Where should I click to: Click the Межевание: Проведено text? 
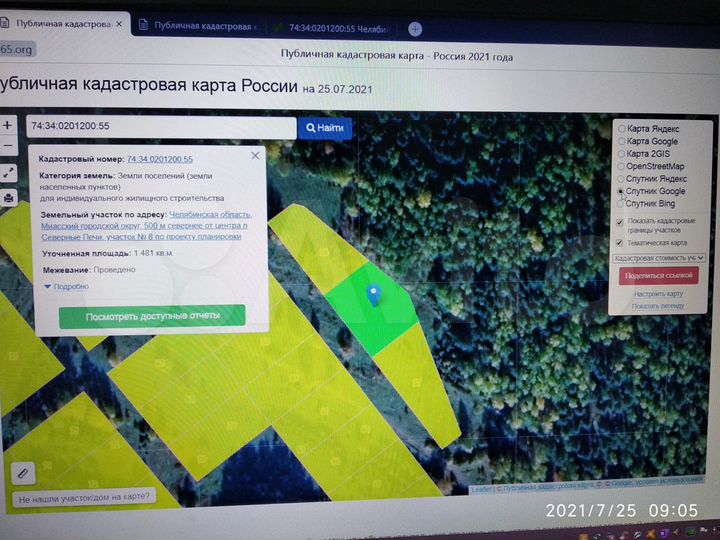pyautogui.click(x=89, y=270)
